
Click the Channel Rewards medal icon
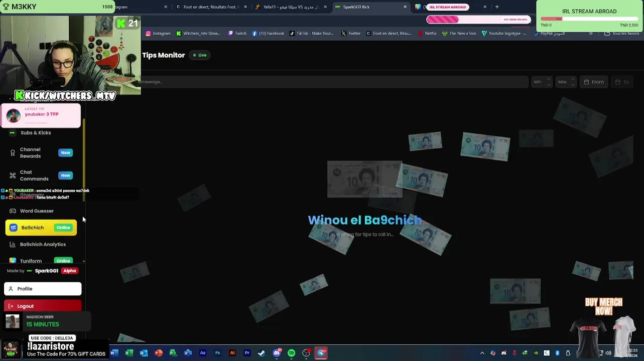[x=13, y=152]
